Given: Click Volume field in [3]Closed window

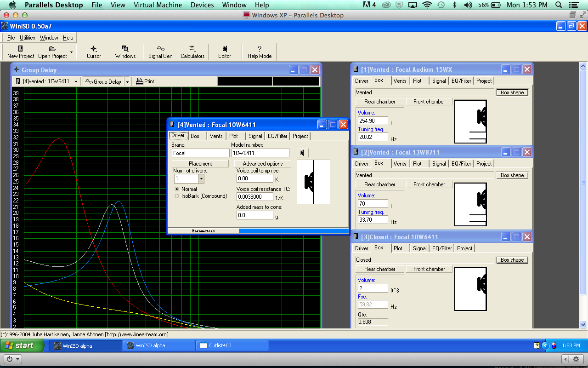Looking at the screenshot, I should tap(373, 288).
